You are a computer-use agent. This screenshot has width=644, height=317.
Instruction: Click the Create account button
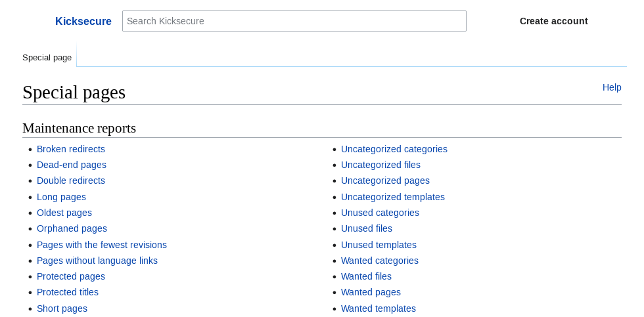pyautogui.click(x=553, y=21)
